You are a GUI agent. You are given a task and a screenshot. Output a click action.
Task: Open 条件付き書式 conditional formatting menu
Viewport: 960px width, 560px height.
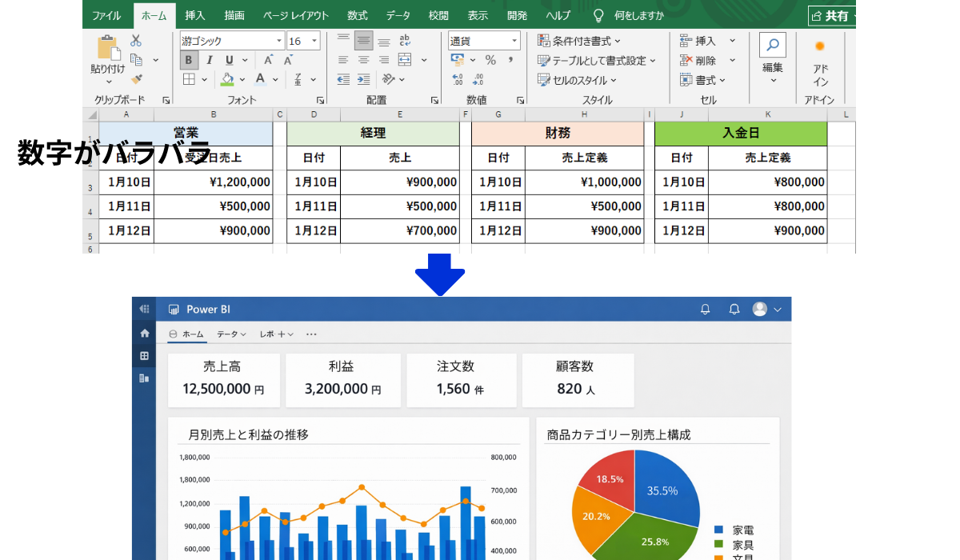coord(579,41)
